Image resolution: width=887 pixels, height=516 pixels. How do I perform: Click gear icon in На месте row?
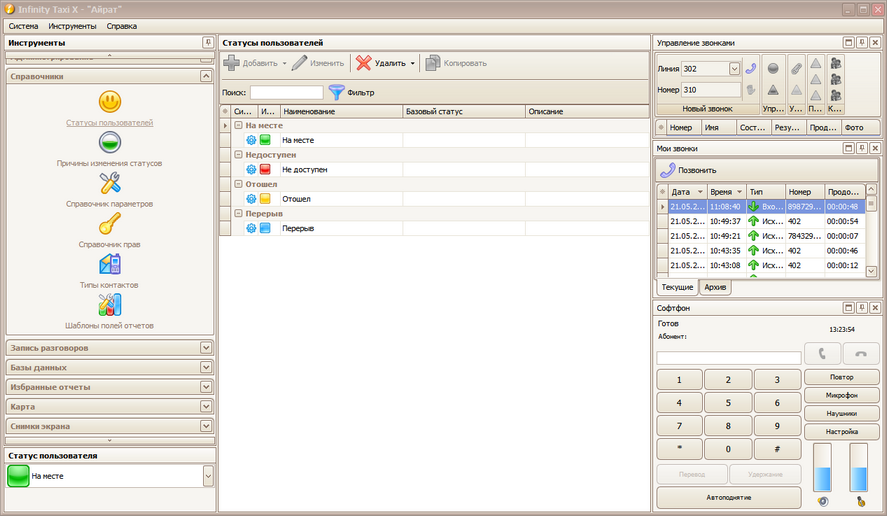[x=251, y=140]
